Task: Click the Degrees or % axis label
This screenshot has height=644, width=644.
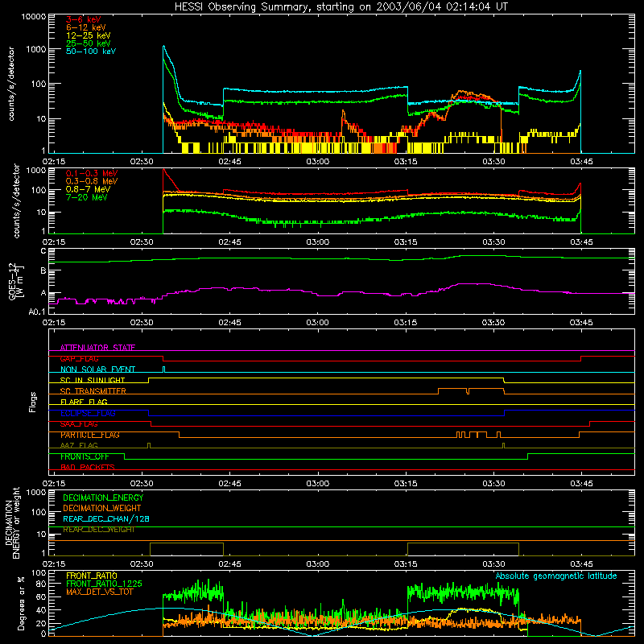Action: (21, 603)
